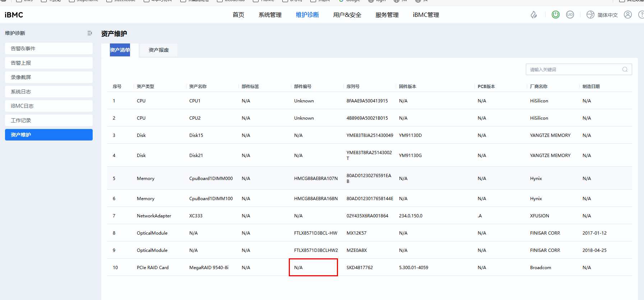Open 录像截屏 in sidebar
This screenshot has height=300, width=644.
click(49, 77)
